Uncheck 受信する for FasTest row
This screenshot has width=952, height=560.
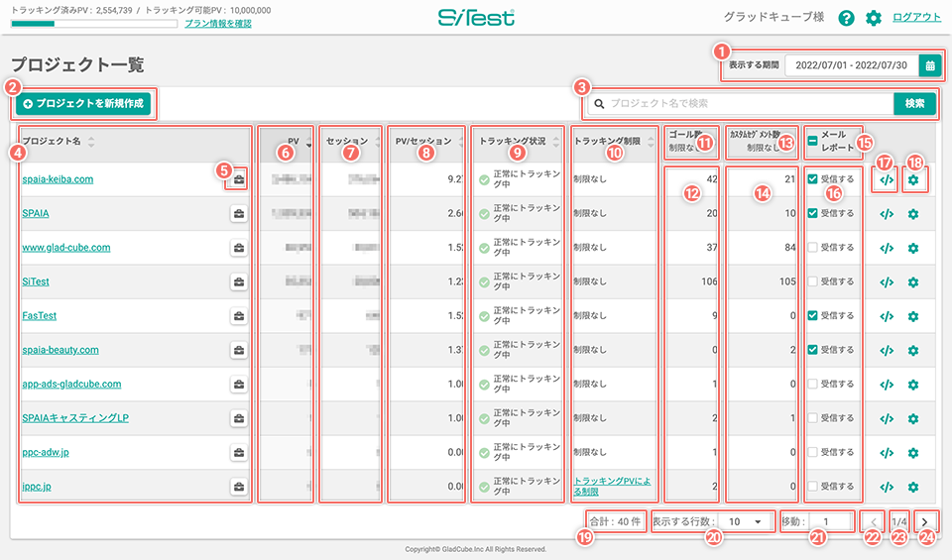(812, 315)
